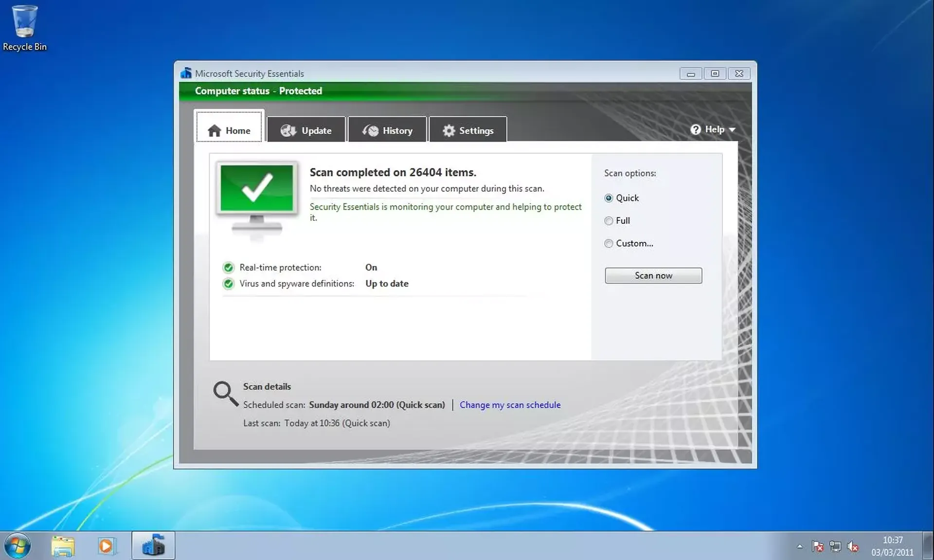Expand hidden icons in the notification area
The image size is (934, 560).
click(800, 546)
